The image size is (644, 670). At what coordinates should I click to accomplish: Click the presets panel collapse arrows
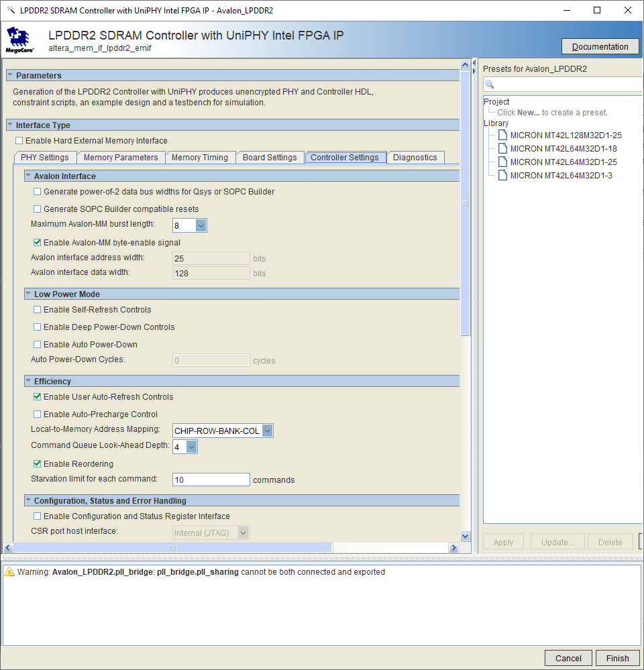(474, 67)
